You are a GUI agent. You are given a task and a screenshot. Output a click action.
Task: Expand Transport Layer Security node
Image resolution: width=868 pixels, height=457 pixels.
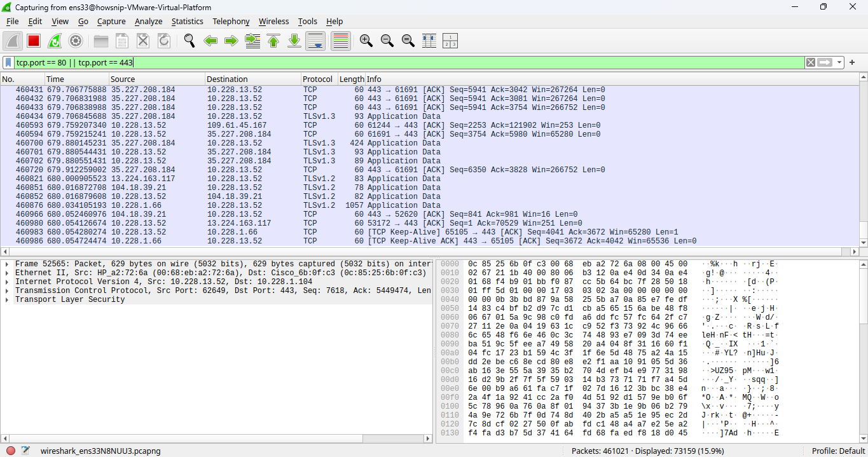point(6,299)
